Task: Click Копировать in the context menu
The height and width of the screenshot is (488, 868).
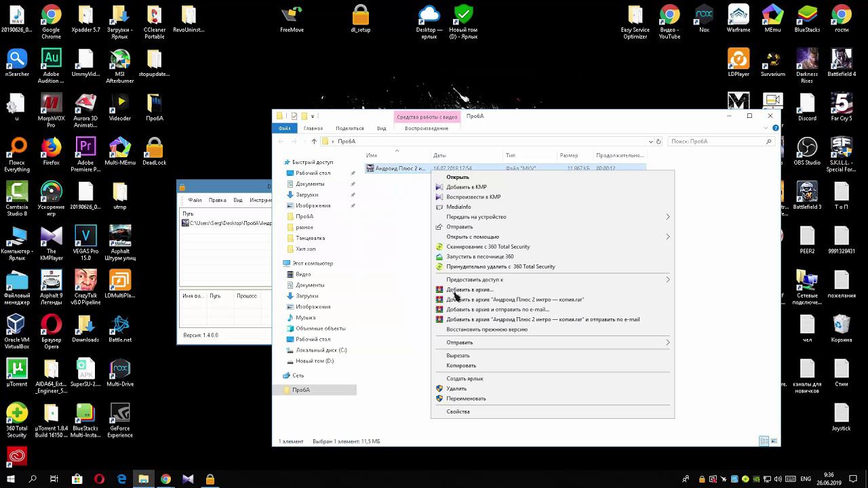Action: 461,365
